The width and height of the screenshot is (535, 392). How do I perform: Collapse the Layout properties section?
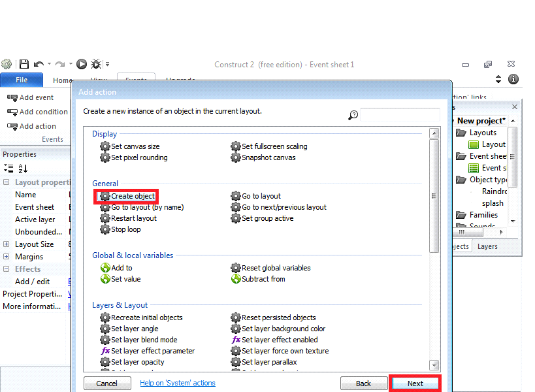6,182
